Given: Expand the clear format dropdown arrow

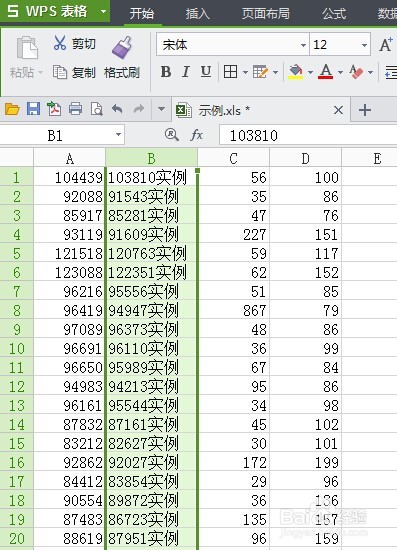Looking at the screenshot, I should pyautogui.click(x=370, y=73).
